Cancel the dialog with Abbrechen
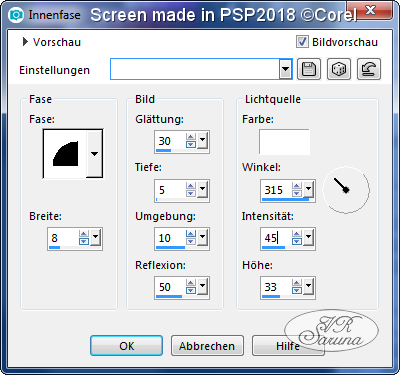 pyautogui.click(x=207, y=346)
